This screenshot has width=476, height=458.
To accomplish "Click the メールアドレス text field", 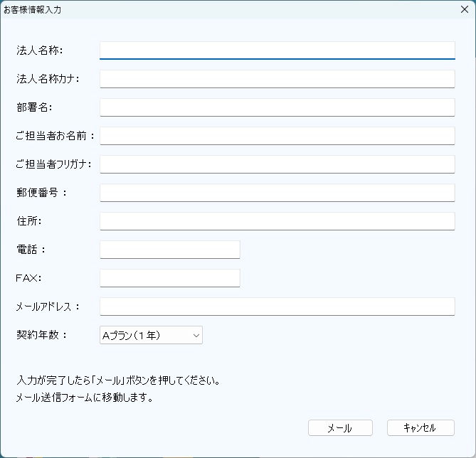I will pos(277,307).
